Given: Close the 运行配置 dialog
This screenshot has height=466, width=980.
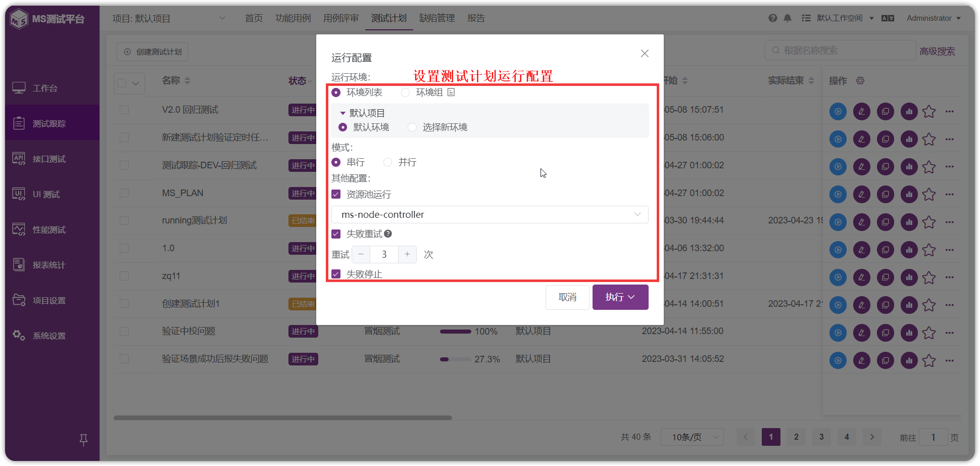Looking at the screenshot, I should point(645,54).
